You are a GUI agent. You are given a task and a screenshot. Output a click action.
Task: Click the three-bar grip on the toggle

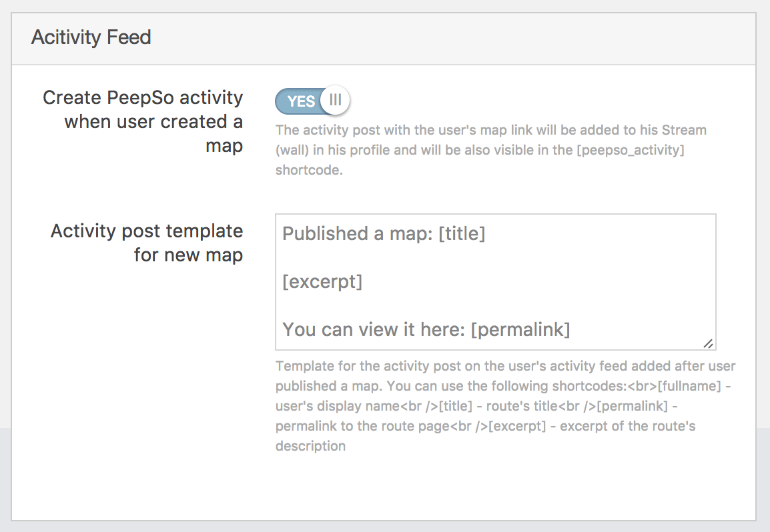pyautogui.click(x=335, y=101)
